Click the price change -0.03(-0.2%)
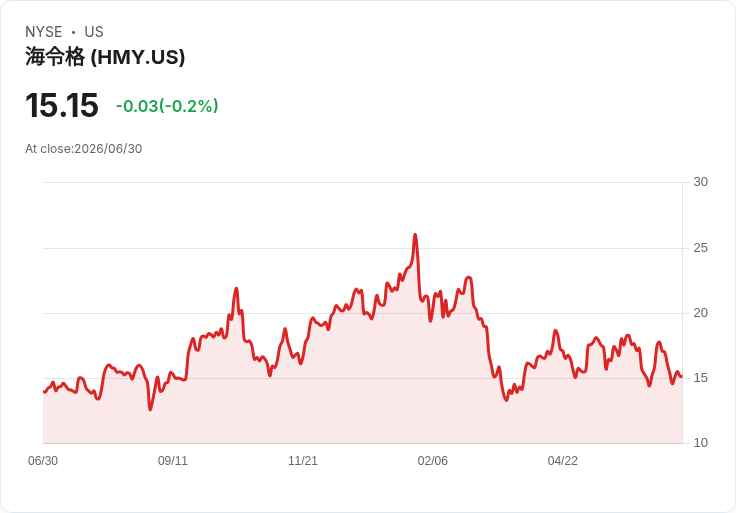 [x=167, y=106]
